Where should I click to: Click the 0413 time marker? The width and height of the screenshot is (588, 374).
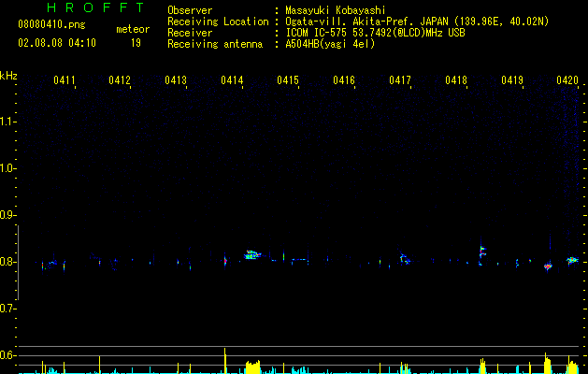(x=176, y=80)
